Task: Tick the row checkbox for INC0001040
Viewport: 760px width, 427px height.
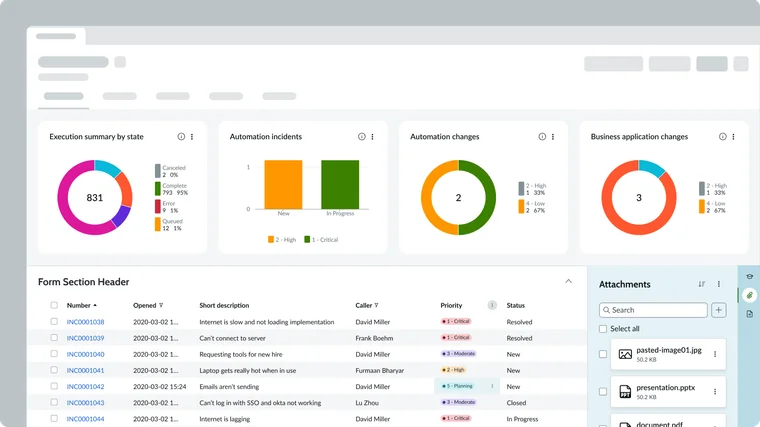Action: (54, 354)
